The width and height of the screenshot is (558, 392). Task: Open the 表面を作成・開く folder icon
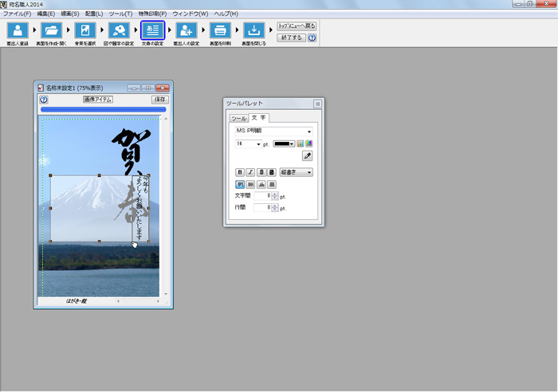pyautogui.click(x=52, y=31)
